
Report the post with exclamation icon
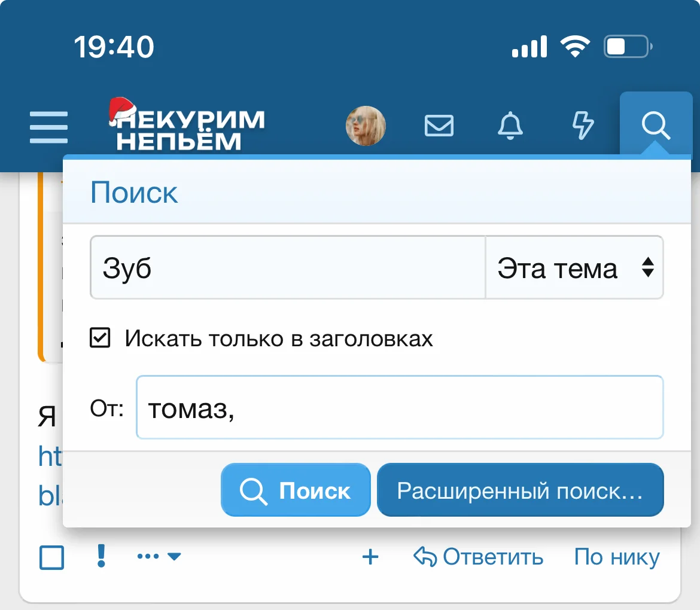coord(101,556)
